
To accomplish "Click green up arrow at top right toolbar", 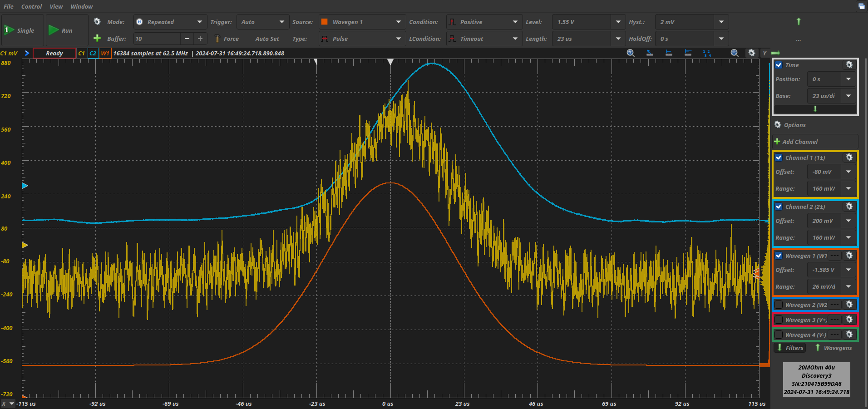I will [799, 21].
